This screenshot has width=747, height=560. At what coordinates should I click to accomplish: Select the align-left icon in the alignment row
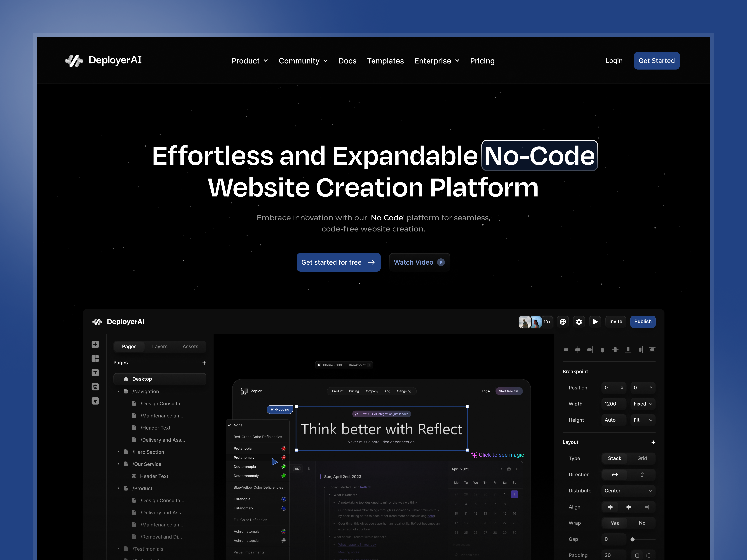[x=566, y=350]
